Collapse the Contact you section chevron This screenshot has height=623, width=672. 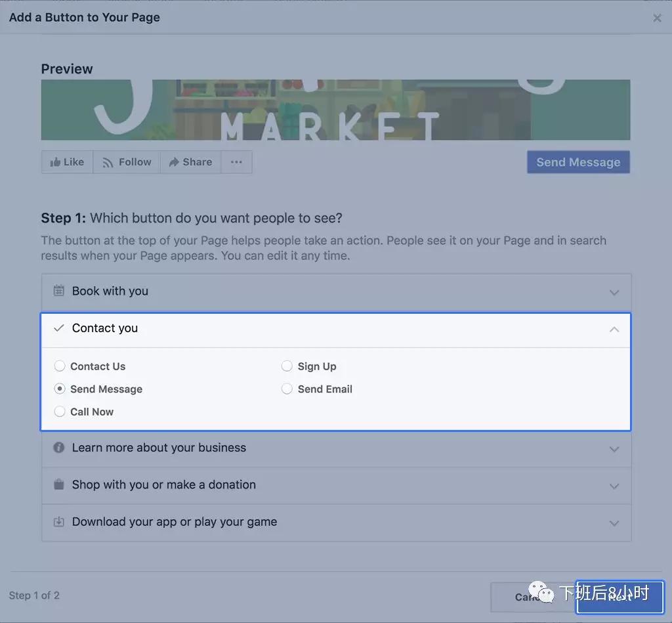(614, 329)
